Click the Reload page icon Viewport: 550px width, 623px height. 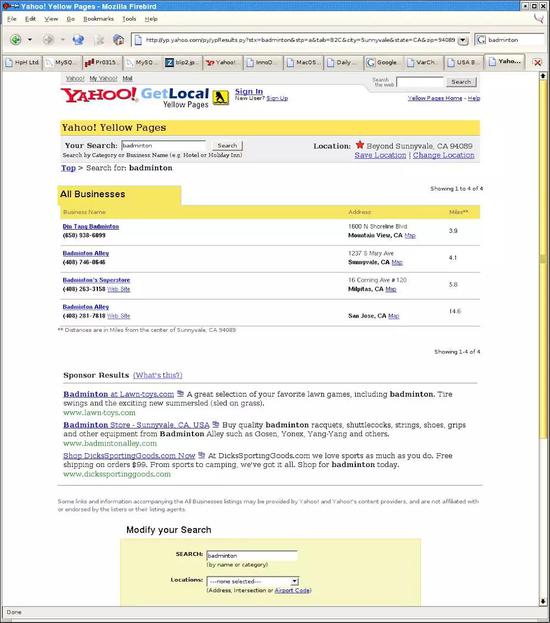point(78,40)
